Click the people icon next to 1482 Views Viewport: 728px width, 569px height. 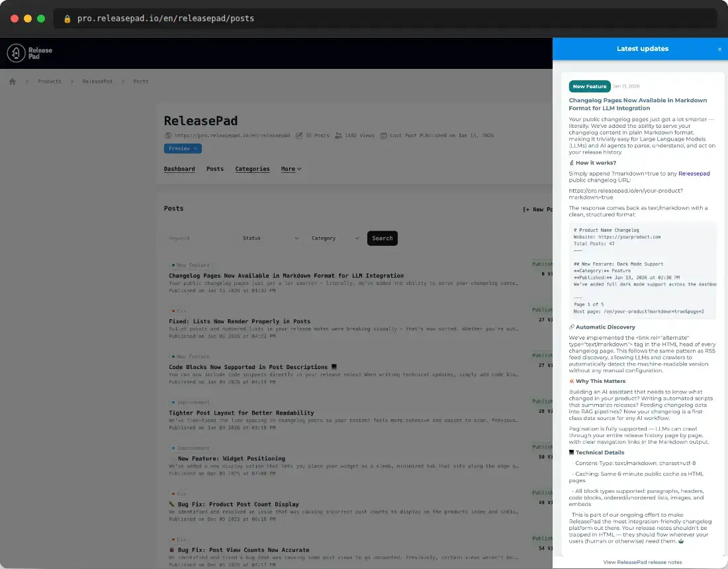(x=338, y=136)
